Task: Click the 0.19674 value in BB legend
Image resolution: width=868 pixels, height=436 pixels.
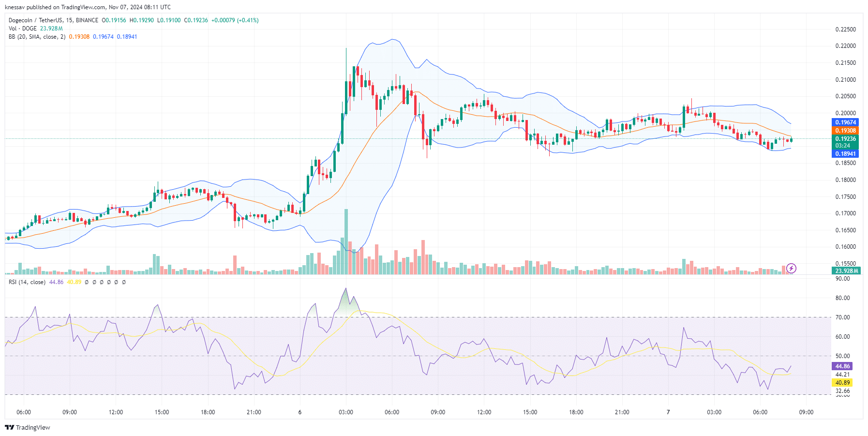Action: pos(103,37)
